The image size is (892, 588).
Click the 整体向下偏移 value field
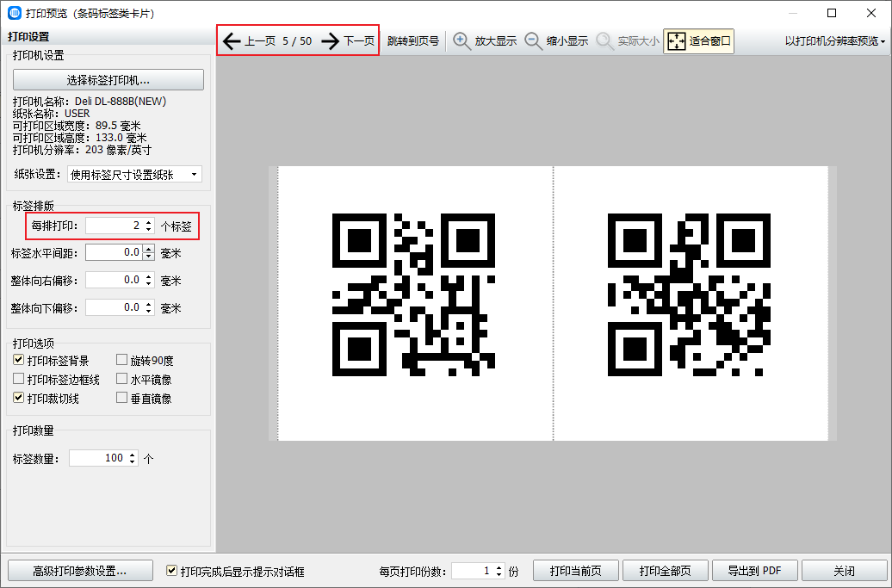(x=115, y=307)
